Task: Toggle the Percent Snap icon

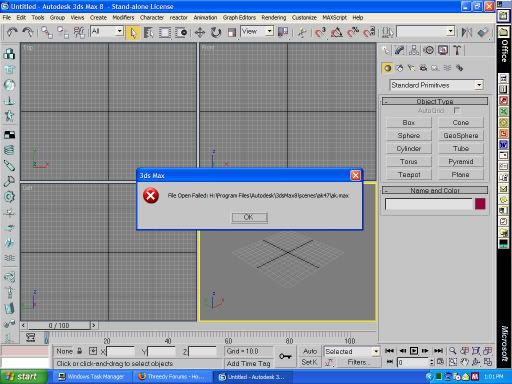Action: tap(353, 32)
